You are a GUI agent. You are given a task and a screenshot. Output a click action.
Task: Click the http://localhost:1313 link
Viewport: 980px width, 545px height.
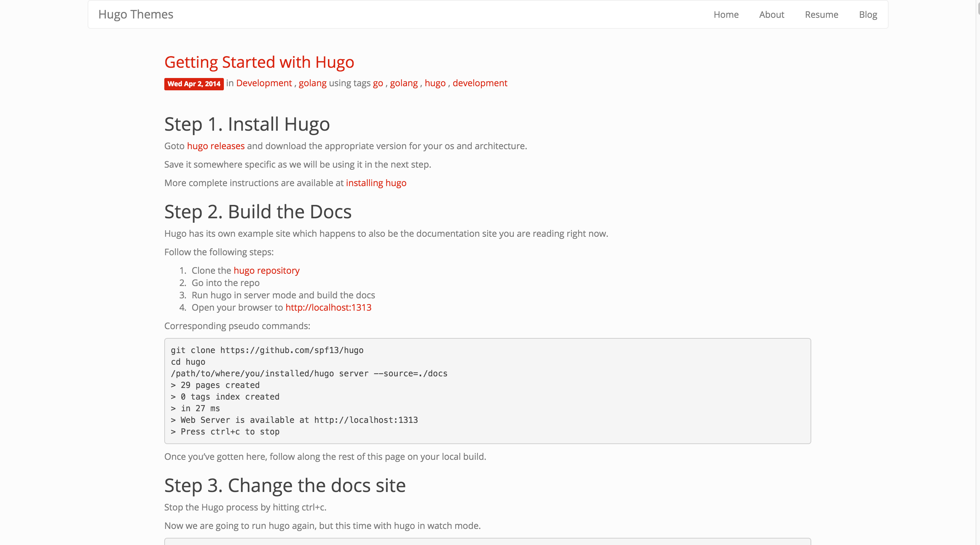click(328, 308)
